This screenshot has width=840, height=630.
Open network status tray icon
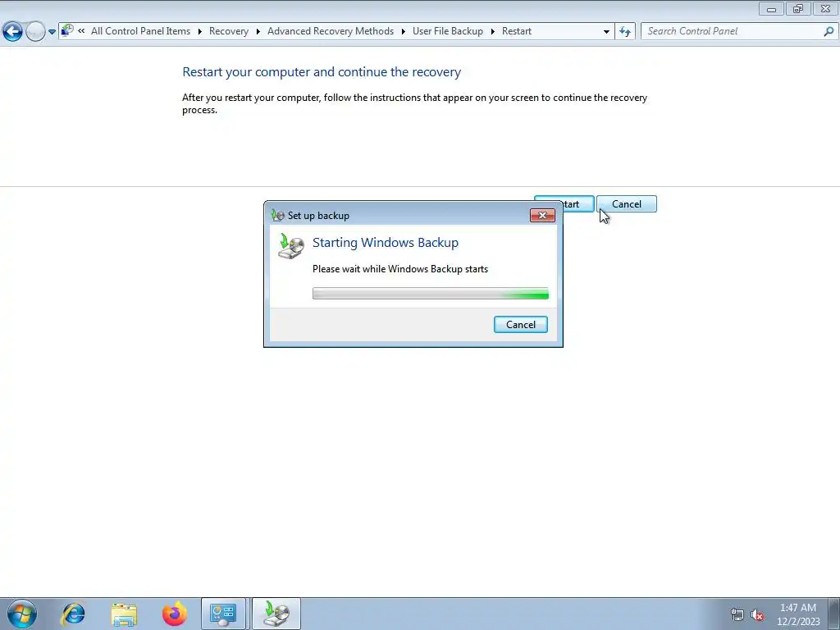tap(737, 614)
